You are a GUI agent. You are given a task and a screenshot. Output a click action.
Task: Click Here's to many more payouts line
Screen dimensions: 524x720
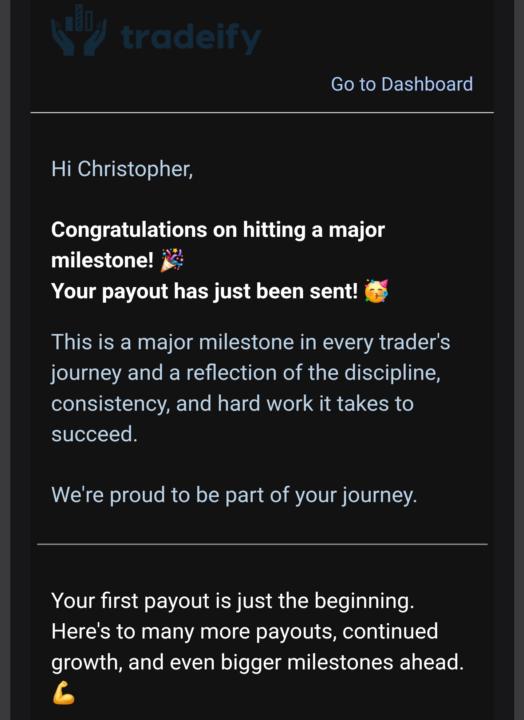(244, 632)
